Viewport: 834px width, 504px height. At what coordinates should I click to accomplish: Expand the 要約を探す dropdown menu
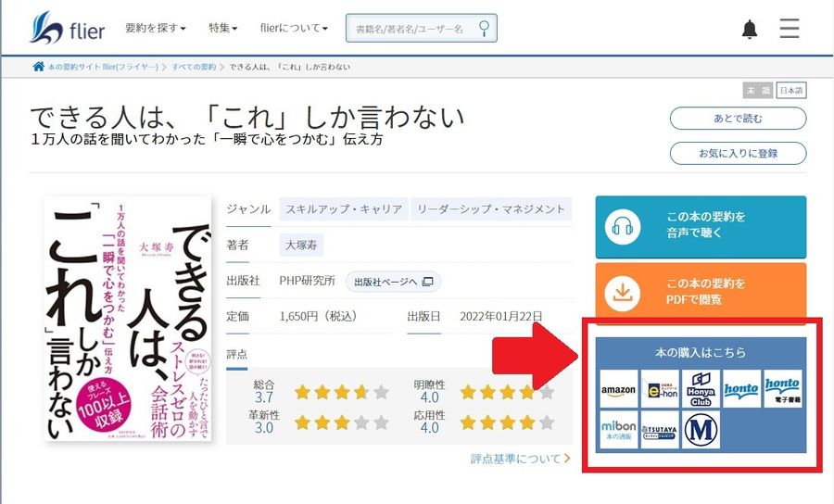point(156,28)
